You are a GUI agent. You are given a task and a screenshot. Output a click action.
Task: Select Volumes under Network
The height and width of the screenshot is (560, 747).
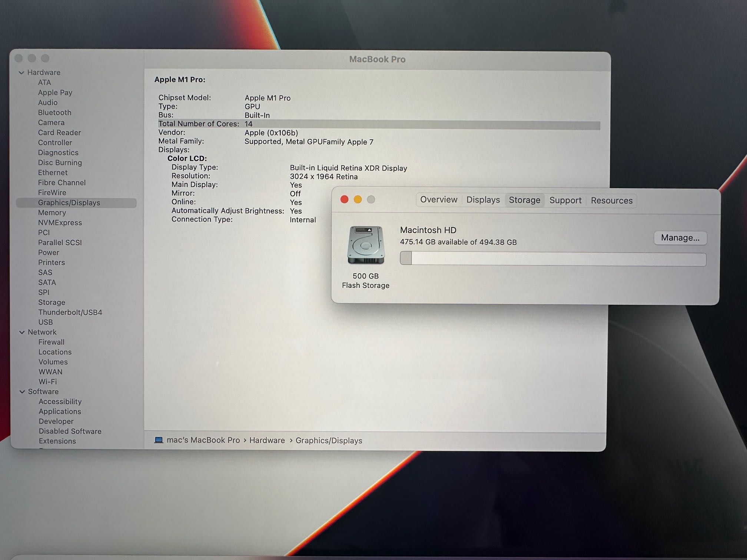[53, 362]
